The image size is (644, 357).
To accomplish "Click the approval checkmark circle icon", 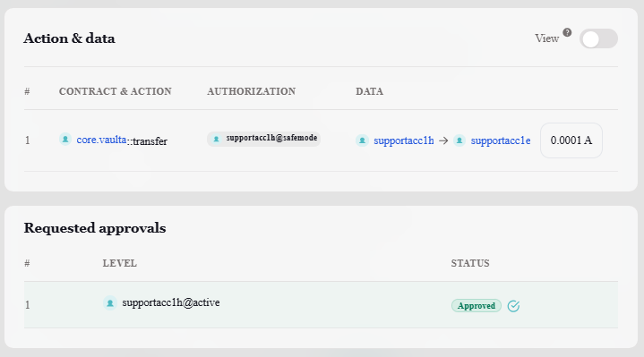I will click(x=513, y=306).
